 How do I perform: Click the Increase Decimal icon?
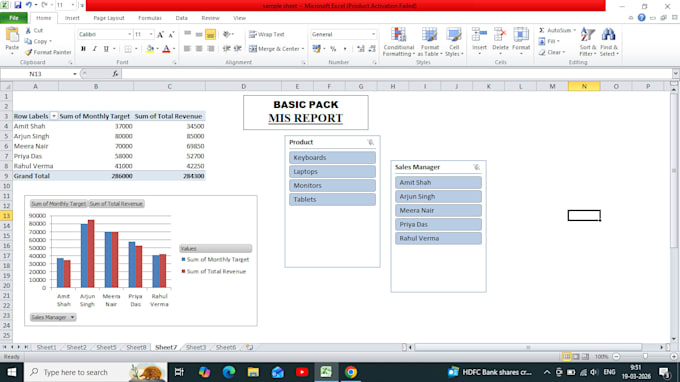pyautogui.click(x=361, y=49)
